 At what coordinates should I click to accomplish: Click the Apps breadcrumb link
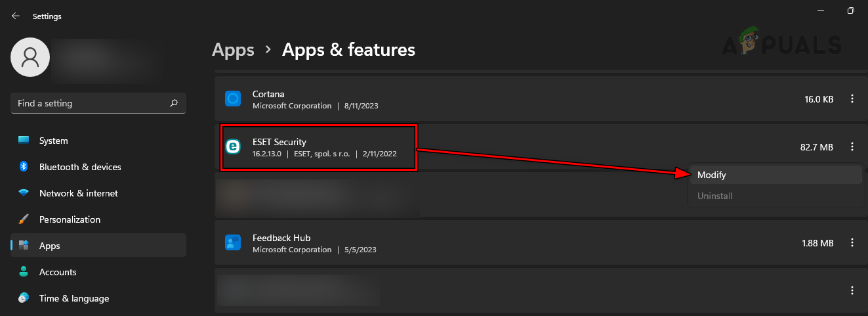pyautogui.click(x=233, y=49)
